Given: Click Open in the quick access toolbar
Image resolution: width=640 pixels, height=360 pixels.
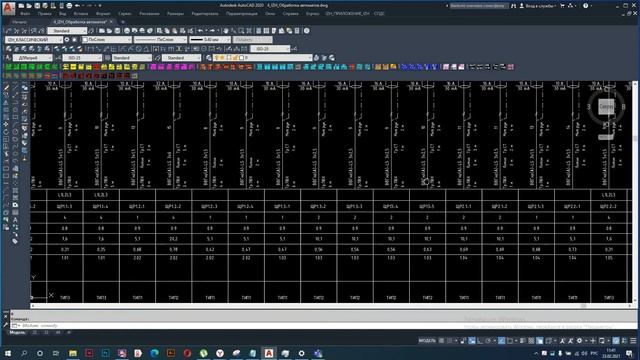Looking at the screenshot, I should coord(29,6).
